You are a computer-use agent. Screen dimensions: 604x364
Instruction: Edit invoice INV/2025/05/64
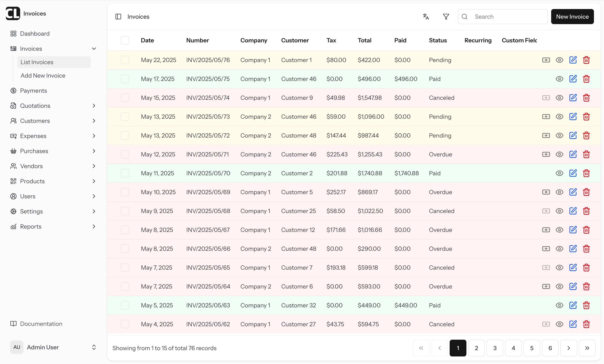573,287
